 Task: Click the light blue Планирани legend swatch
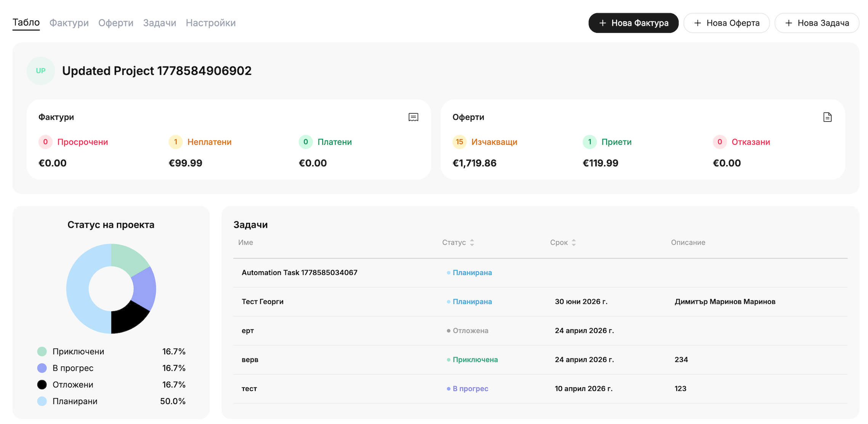point(42,401)
